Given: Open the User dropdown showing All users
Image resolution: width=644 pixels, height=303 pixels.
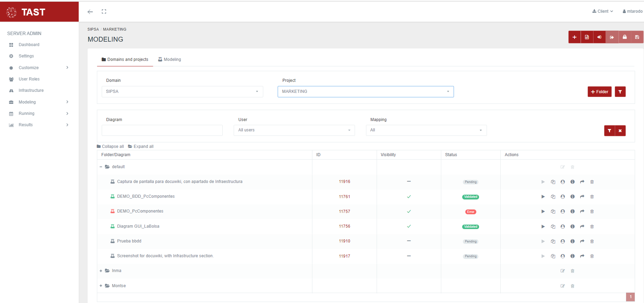Looking at the screenshot, I should (x=294, y=130).
